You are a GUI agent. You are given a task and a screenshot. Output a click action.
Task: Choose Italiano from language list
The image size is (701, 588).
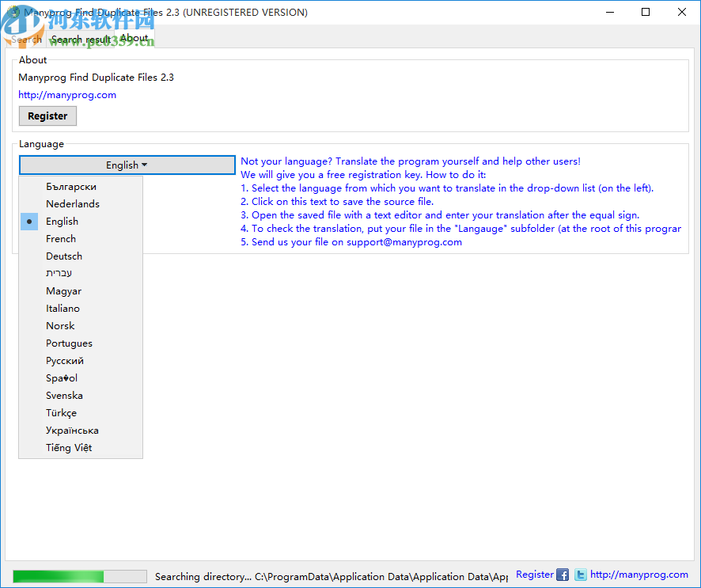pyautogui.click(x=81, y=309)
